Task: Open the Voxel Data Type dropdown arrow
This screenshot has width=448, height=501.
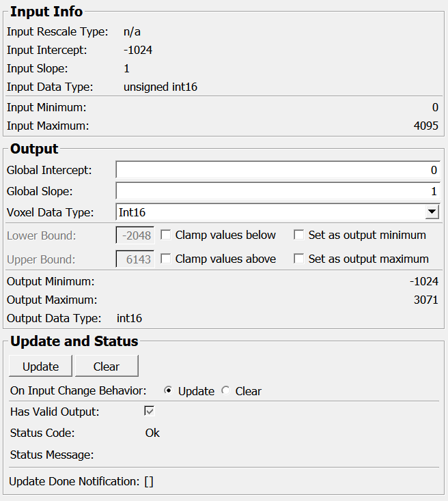Action: pyautogui.click(x=432, y=212)
